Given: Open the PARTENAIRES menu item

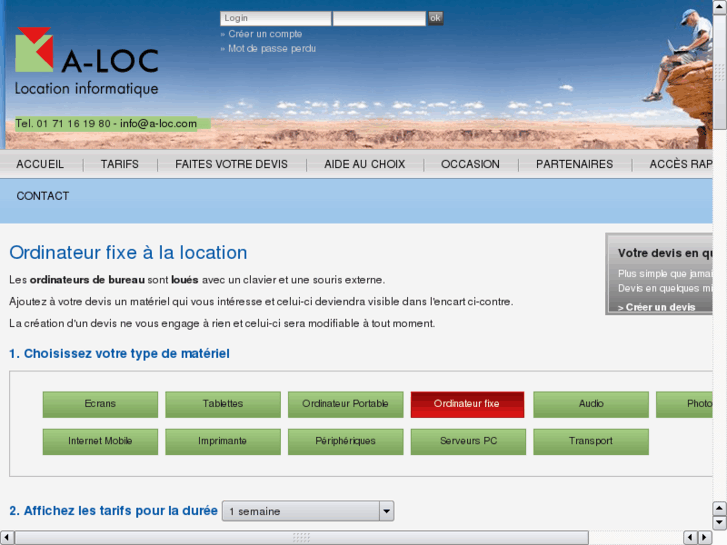Looking at the screenshot, I should coord(574,164).
